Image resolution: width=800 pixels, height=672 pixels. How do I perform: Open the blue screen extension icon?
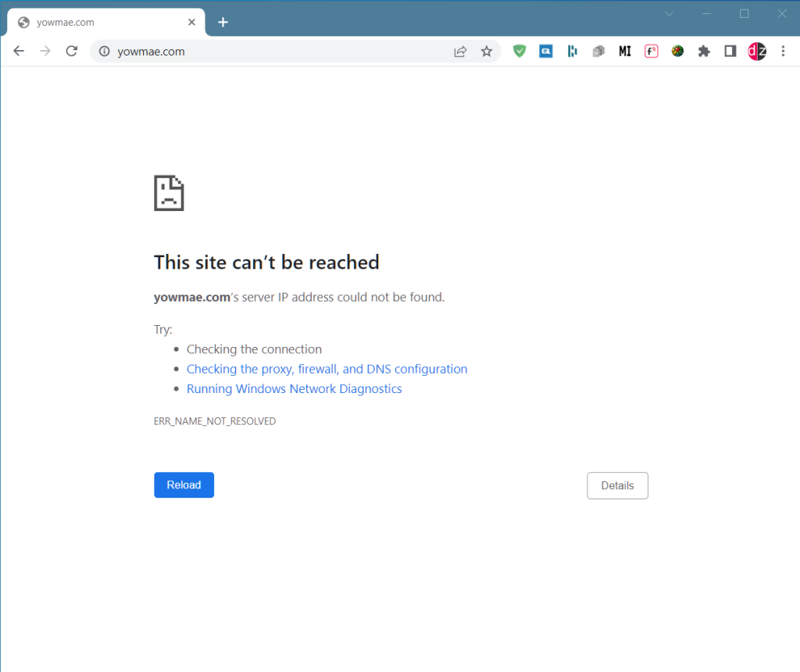point(546,51)
